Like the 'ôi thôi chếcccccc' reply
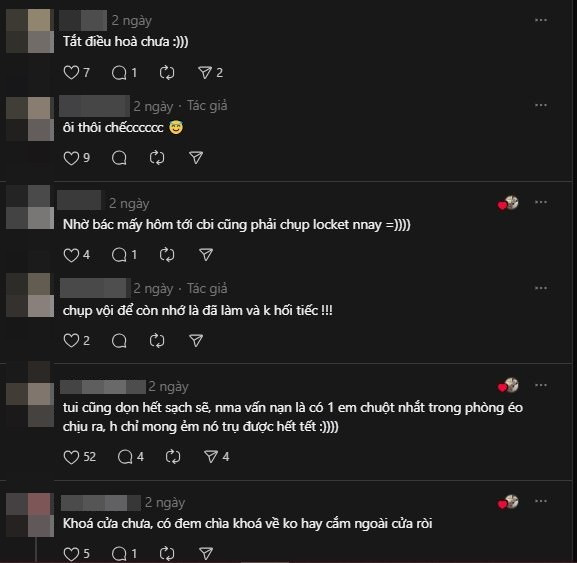The image size is (577, 563). pos(71,158)
